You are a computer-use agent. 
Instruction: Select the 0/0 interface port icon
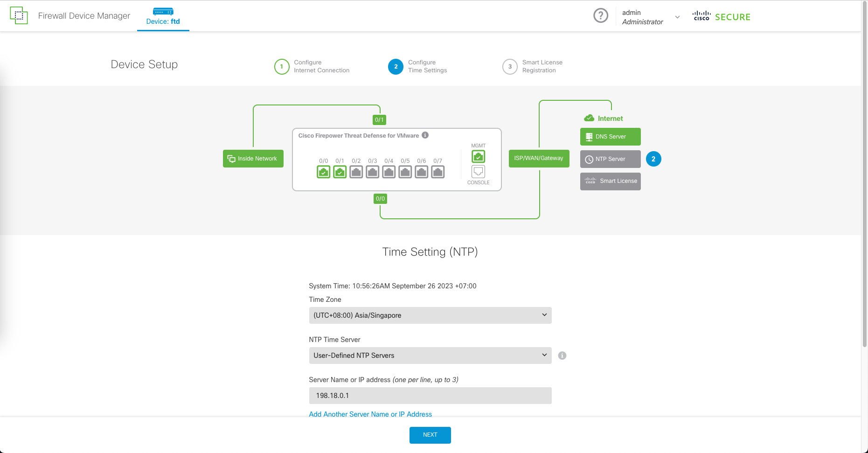pyautogui.click(x=323, y=172)
